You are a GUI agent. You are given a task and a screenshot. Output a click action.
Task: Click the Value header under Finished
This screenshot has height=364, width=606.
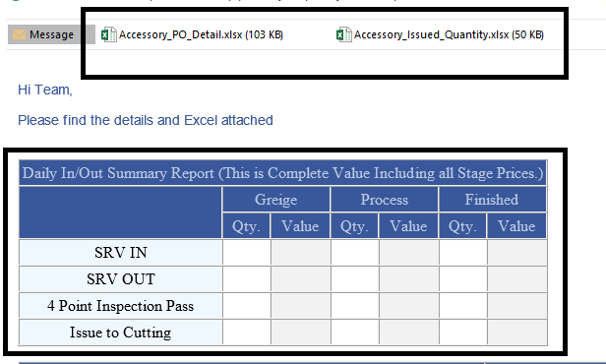tap(516, 226)
